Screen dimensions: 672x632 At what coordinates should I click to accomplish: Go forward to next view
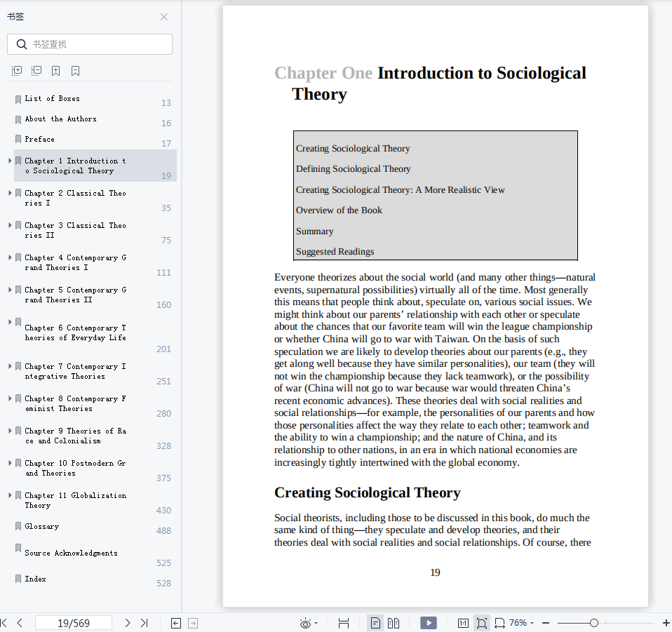pos(194,623)
